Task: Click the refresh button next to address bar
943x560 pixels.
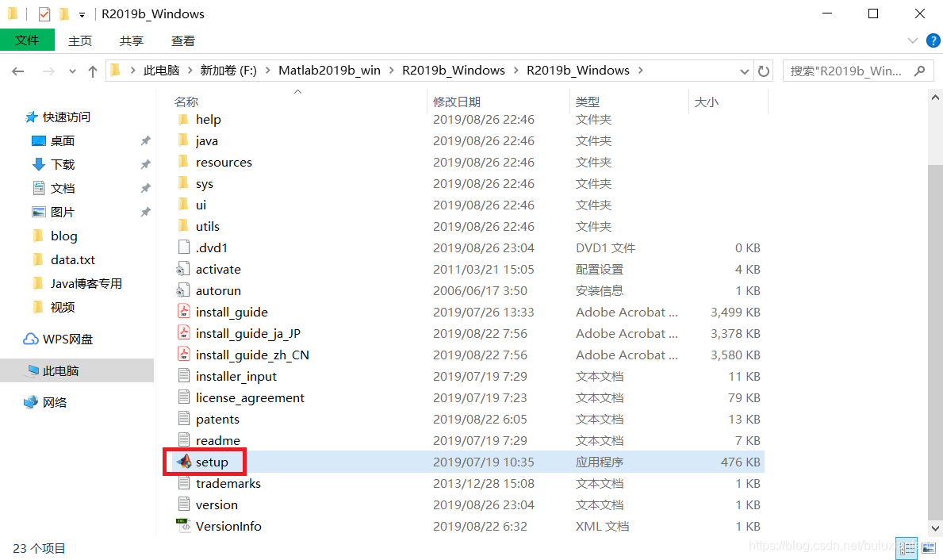Action: click(764, 71)
